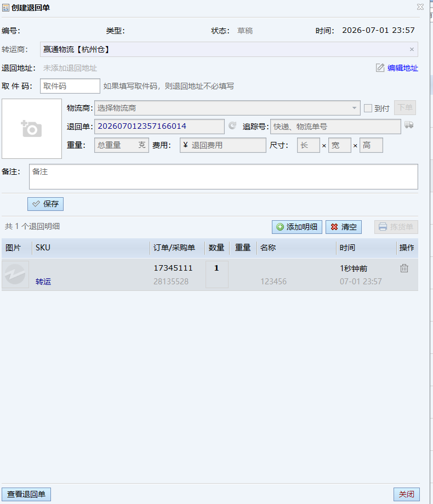This screenshot has height=504, width=433.
Task: Click the product thumbnail in detail row
Action: 15,274
